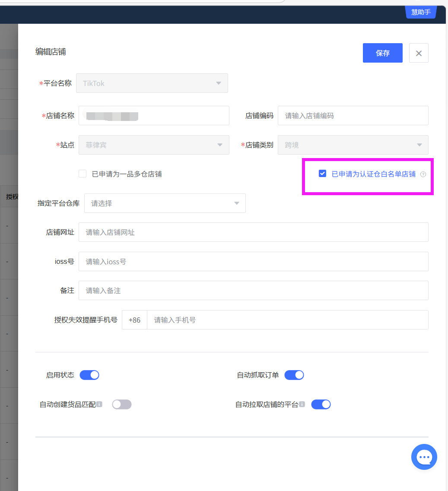The image size is (448, 491).
Task: Click info icon next to 自动拉取店铺的平台
Action: pos(302,404)
